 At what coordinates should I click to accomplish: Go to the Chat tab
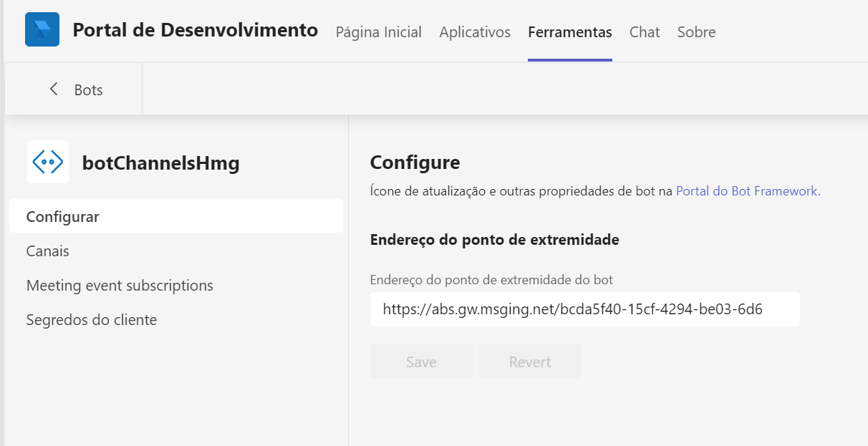pyautogui.click(x=645, y=32)
